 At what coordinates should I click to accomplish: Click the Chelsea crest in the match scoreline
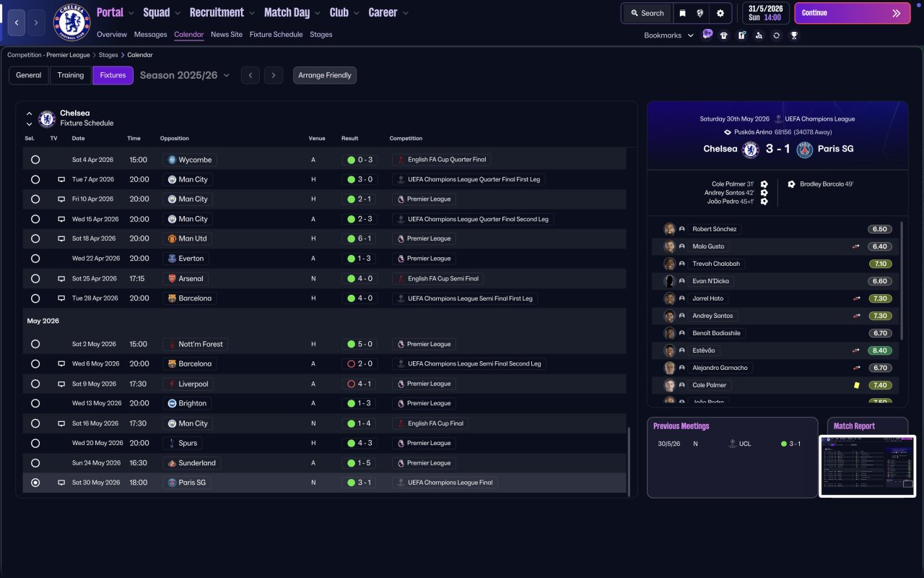coord(751,150)
